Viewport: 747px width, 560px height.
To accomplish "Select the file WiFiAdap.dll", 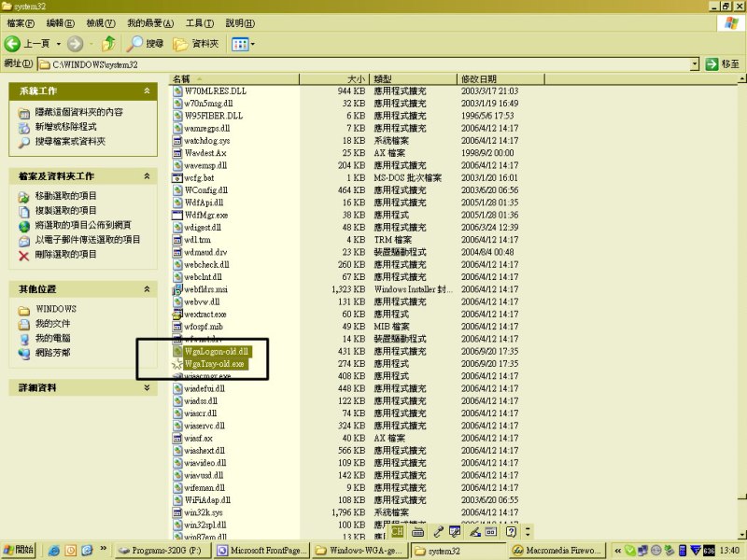I will [x=207, y=500].
